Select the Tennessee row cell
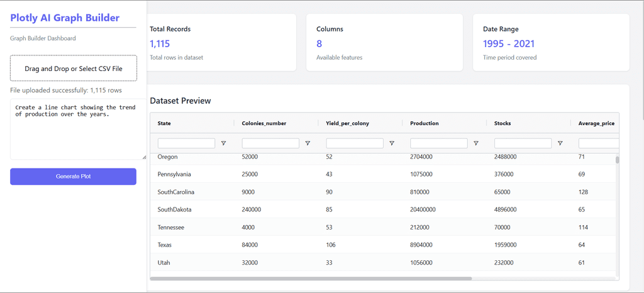 [x=171, y=228]
